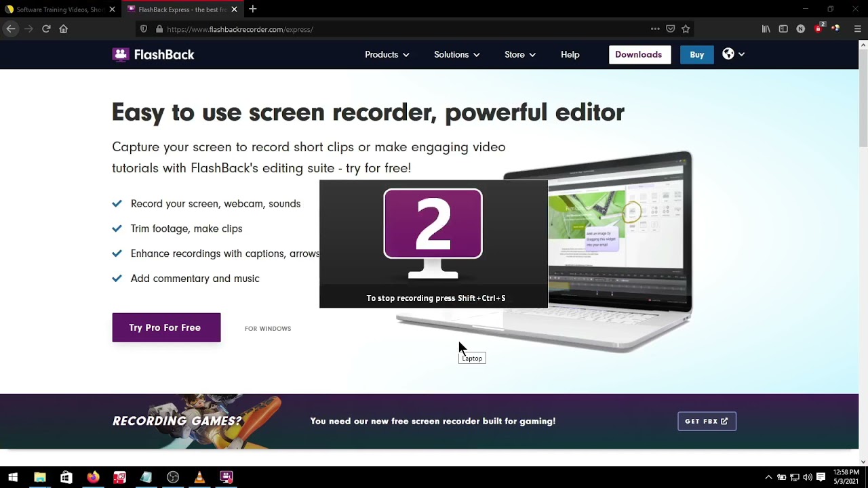Go to the browser home page
Screen dimensions: 868x488
click(64, 28)
